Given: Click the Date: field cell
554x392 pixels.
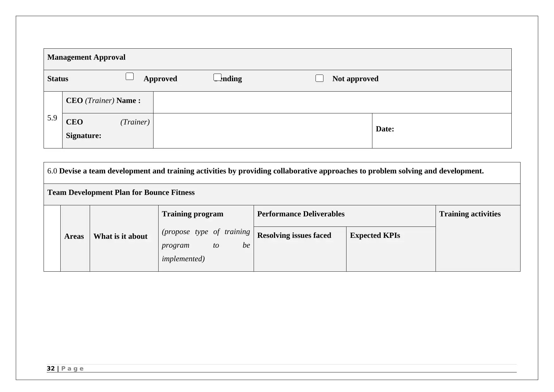Looking at the screenshot, I should 442,131.
